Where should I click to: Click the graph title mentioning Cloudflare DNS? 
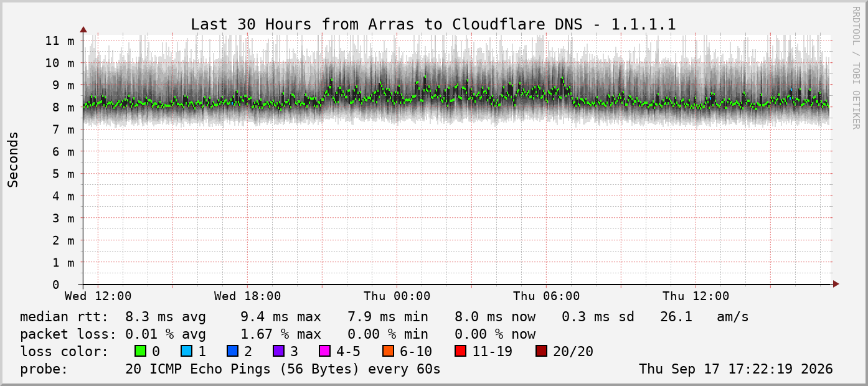(433, 24)
